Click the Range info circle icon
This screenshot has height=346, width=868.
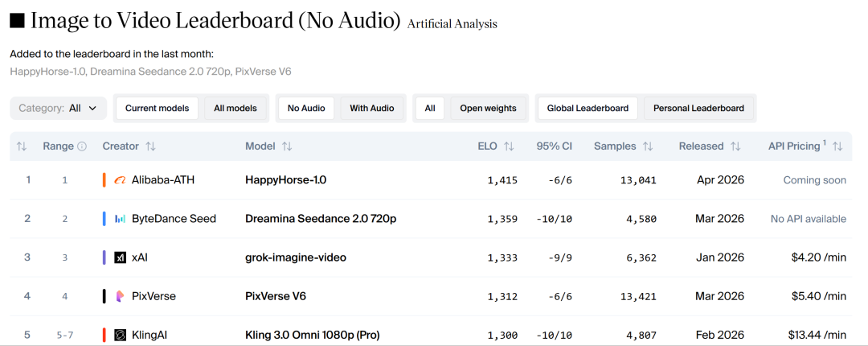click(81, 146)
